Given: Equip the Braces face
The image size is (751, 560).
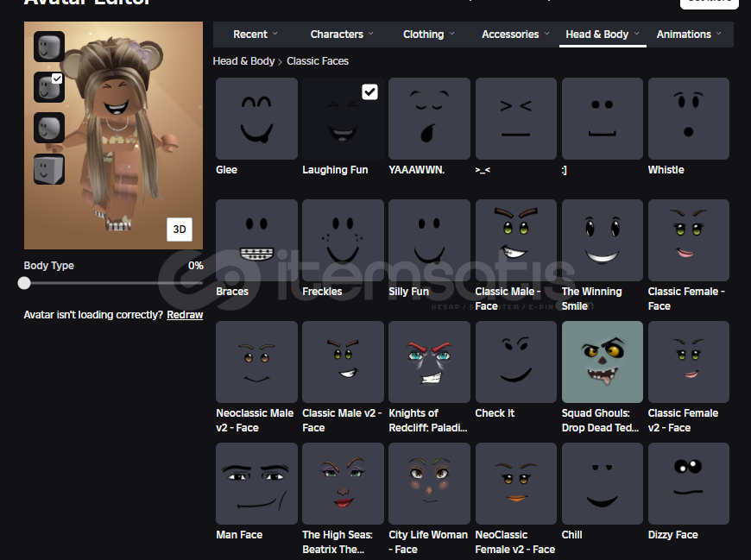Looking at the screenshot, I should tap(256, 241).
